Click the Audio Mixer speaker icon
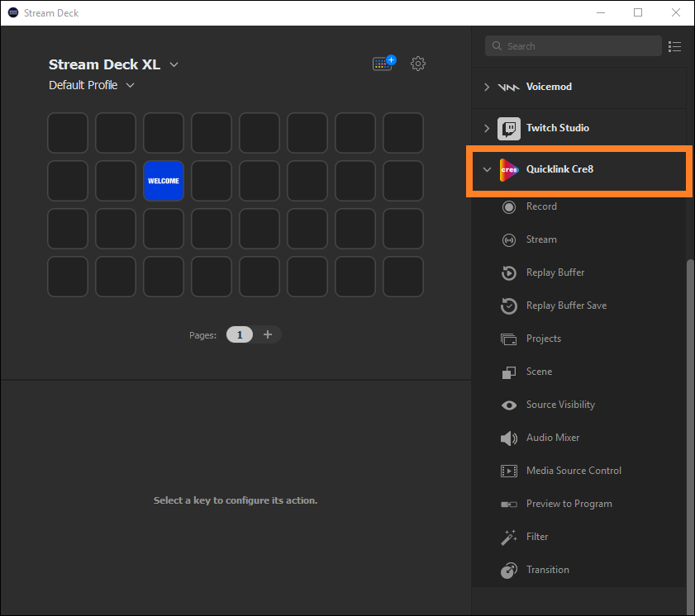 tap(509, 438)
